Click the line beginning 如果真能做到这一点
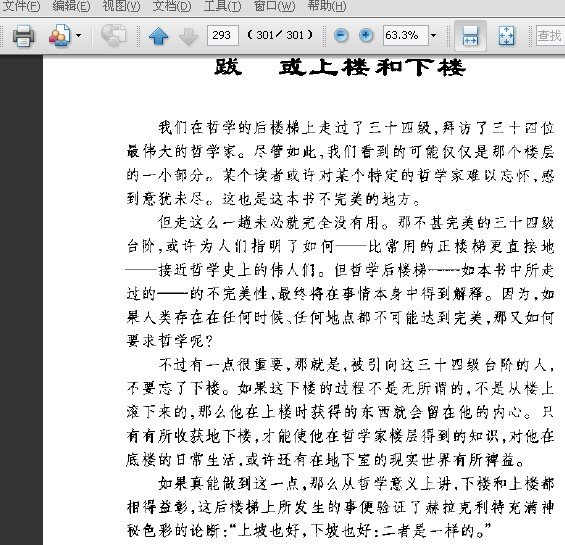565x545 pixels. pos(356,484)
